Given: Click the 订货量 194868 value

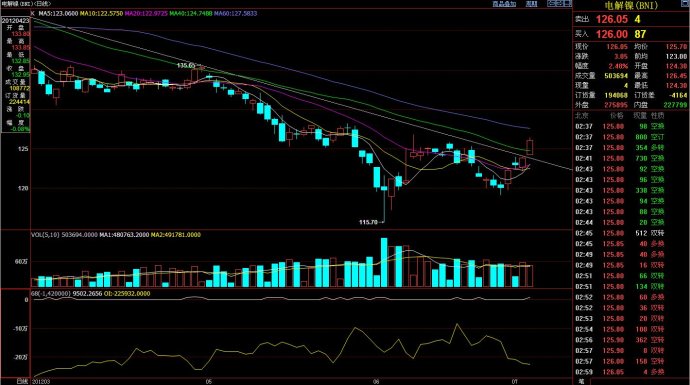Looking at the screenshot, I should 616,95.
